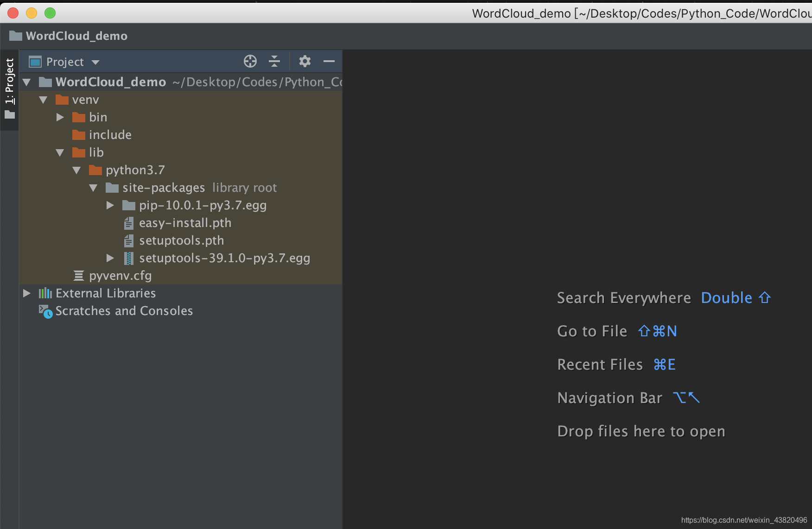Click the lib folder icon
The width and height of the screenshot is (812, 529).
79,152
